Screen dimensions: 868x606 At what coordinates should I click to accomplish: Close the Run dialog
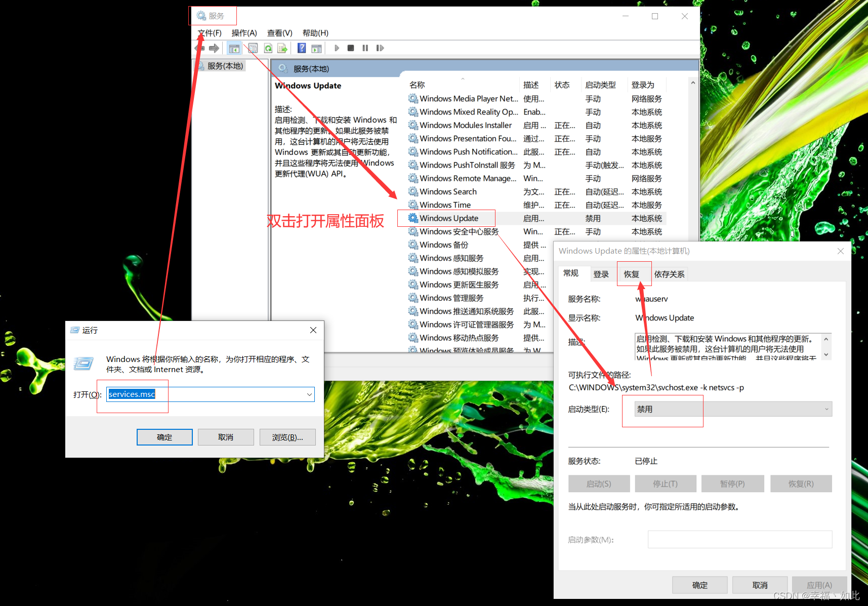313,330
